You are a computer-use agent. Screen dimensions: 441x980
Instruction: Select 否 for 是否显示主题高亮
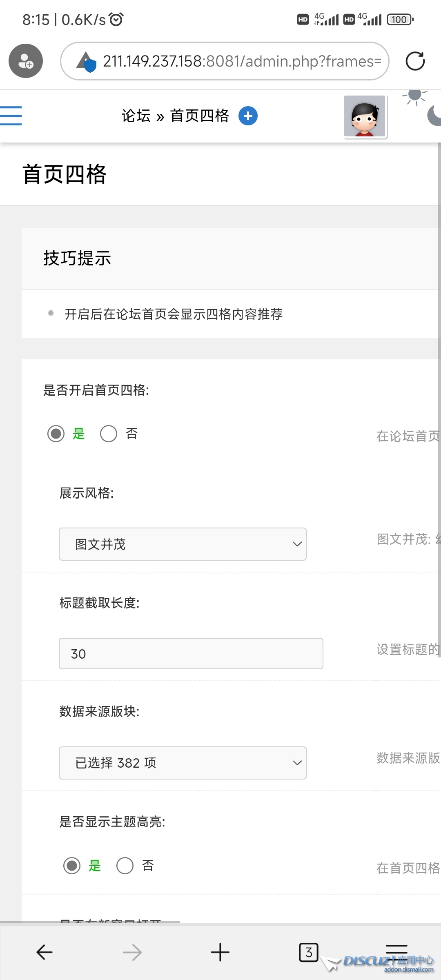click(x=125, y=866)
